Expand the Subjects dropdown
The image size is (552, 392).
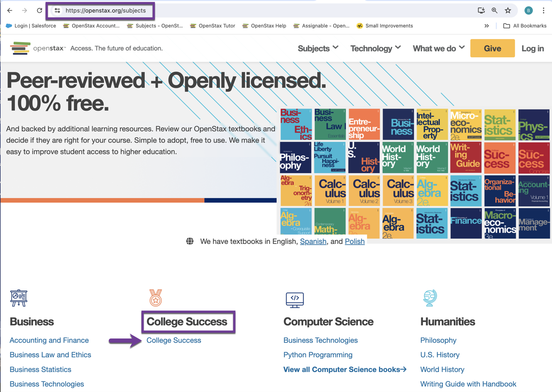pos(318,48)
